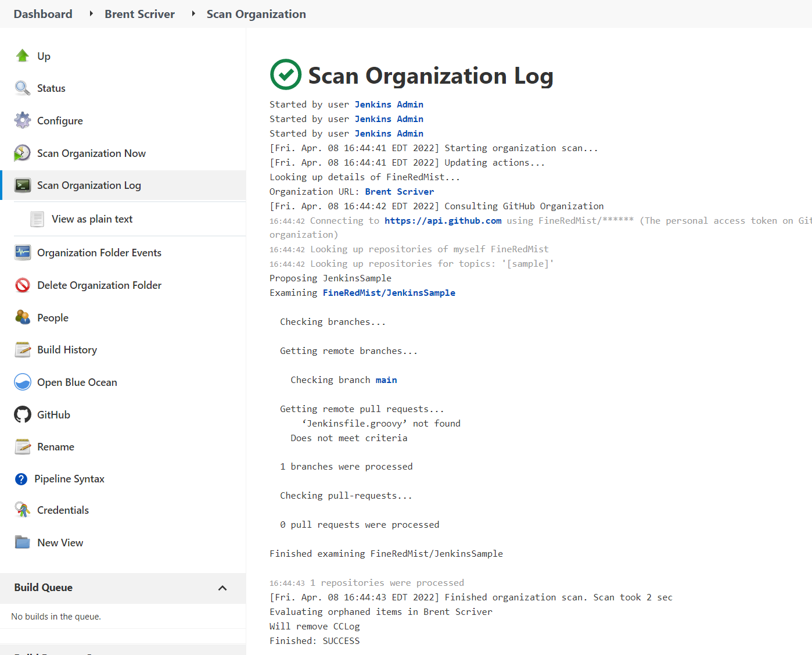
Task: Click the second Jenkins Admin user link
Action: tap(389, 119)
